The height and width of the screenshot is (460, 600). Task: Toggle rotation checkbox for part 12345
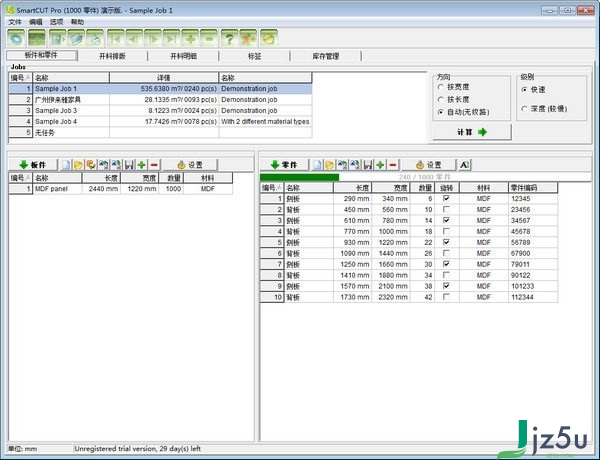446,198
